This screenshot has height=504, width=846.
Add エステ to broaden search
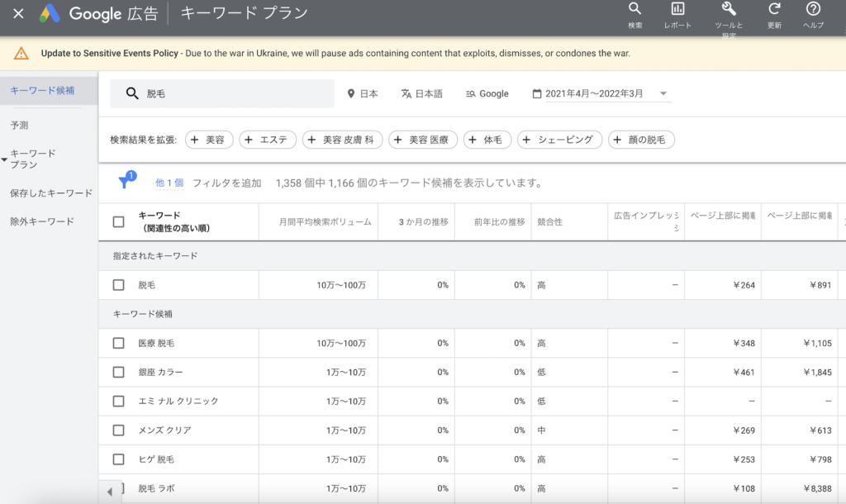point(268,140)
